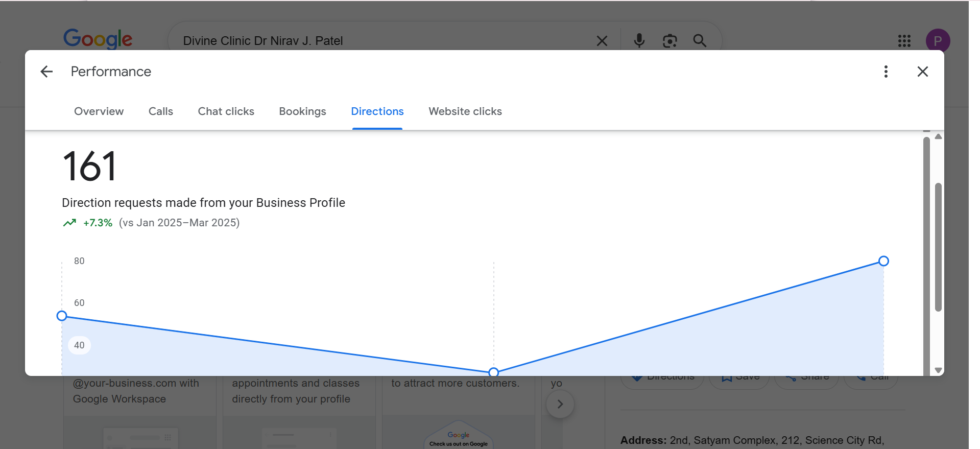Click the back arrow in Performance header
The width and height of the screenshot is (980, 449).
(x=46, y=72)
